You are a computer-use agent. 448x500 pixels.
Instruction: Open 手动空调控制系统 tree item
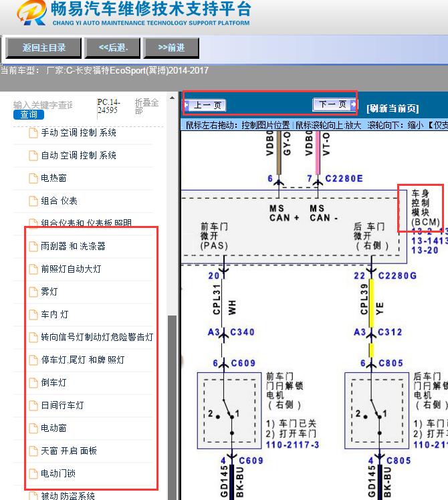[x=78, y=132]
